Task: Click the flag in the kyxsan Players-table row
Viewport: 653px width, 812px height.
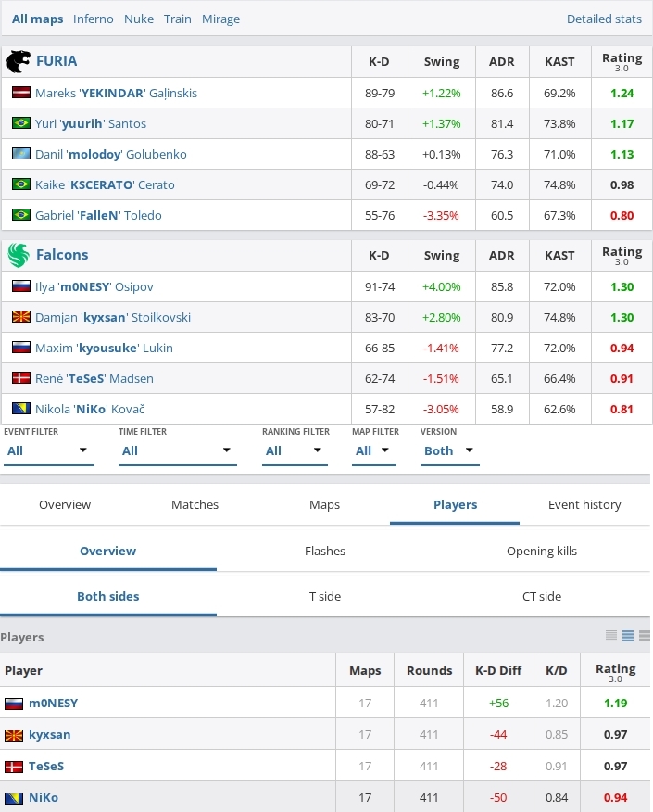Action: point(14,735)
